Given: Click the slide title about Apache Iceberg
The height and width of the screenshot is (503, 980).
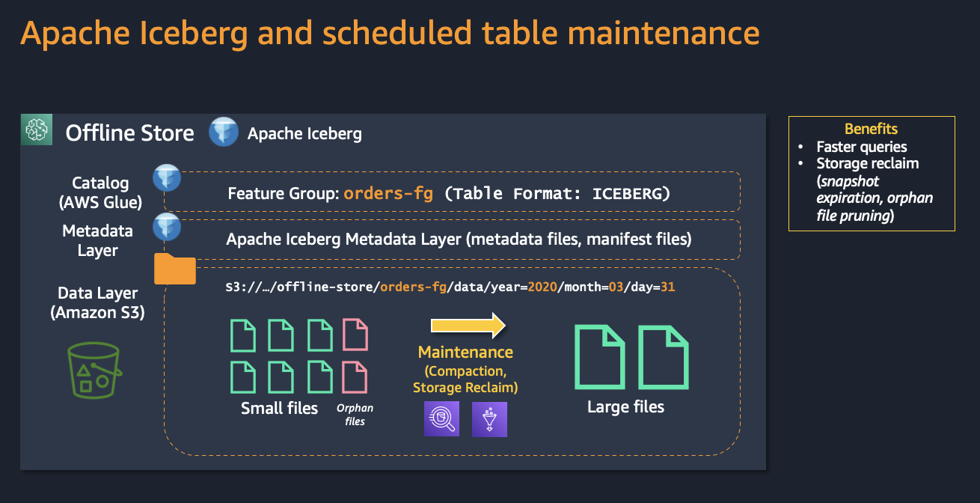Looking at the screenshot, I should pos(390,33).
